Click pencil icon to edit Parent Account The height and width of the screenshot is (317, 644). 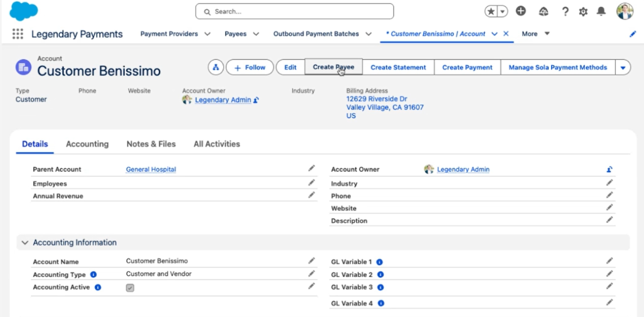[311, 169]
